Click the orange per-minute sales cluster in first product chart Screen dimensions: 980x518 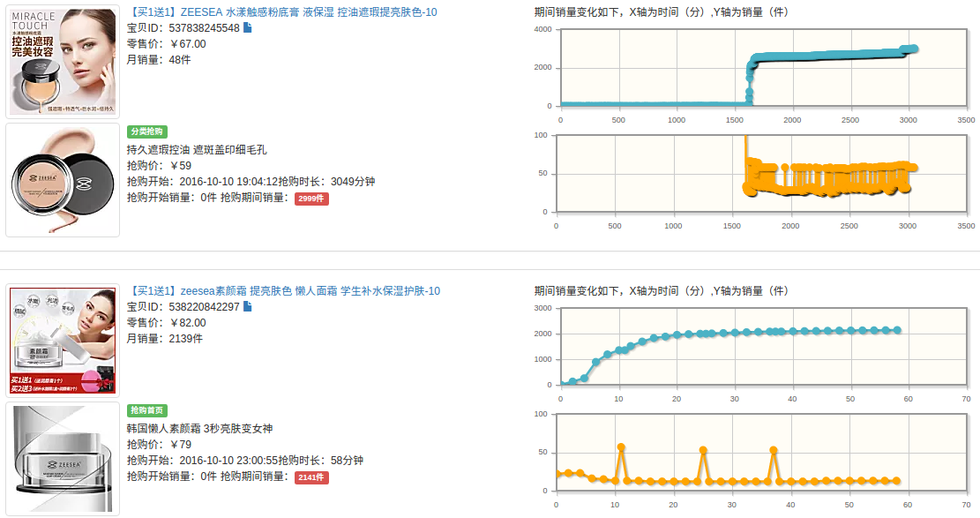[828, 178]
